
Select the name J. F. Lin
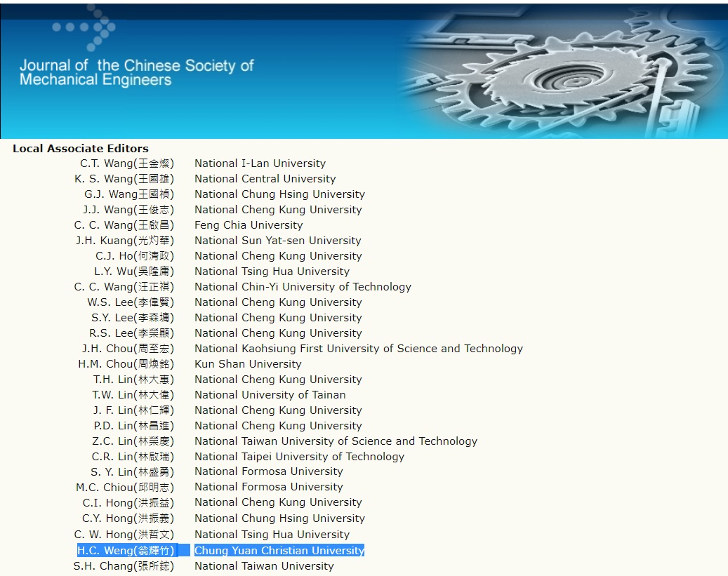coord(133,410)
